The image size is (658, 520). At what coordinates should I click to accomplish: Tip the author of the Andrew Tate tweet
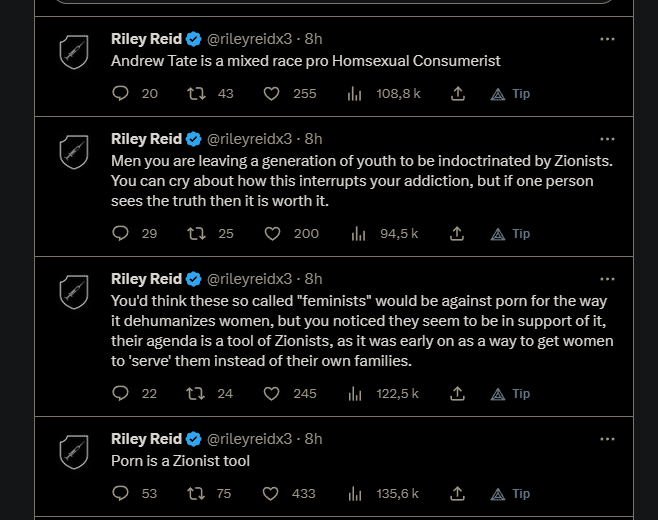(510, 94)
